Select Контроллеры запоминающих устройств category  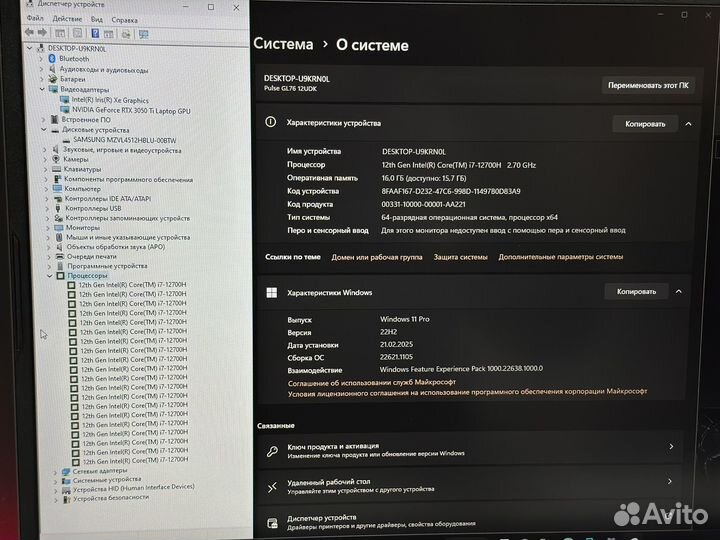click(128, 218)
